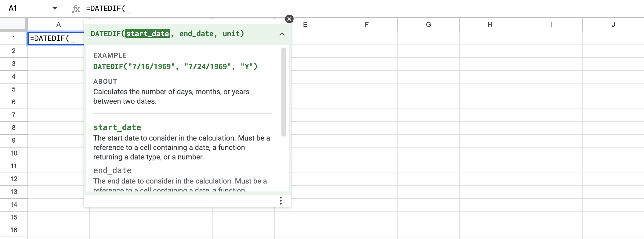This screenshot has width=644, height=239.
Task: Click into the formula bar input
Action: click(363, 9)
